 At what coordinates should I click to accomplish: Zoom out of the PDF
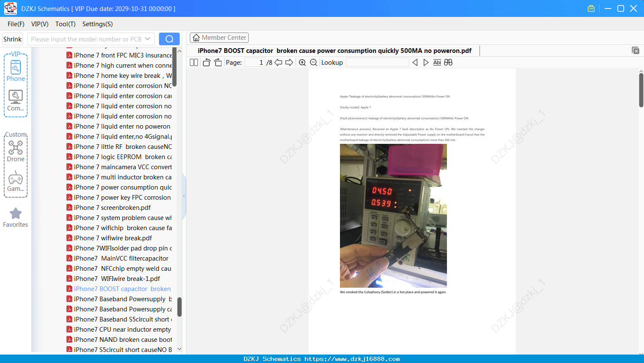tap(313, 63)
